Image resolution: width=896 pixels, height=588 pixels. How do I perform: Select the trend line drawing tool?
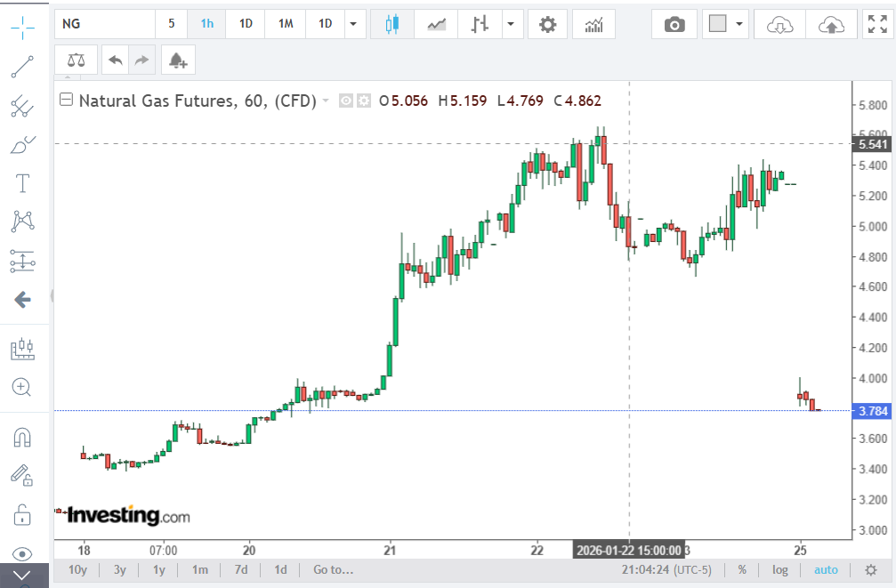tap(23, 67)
